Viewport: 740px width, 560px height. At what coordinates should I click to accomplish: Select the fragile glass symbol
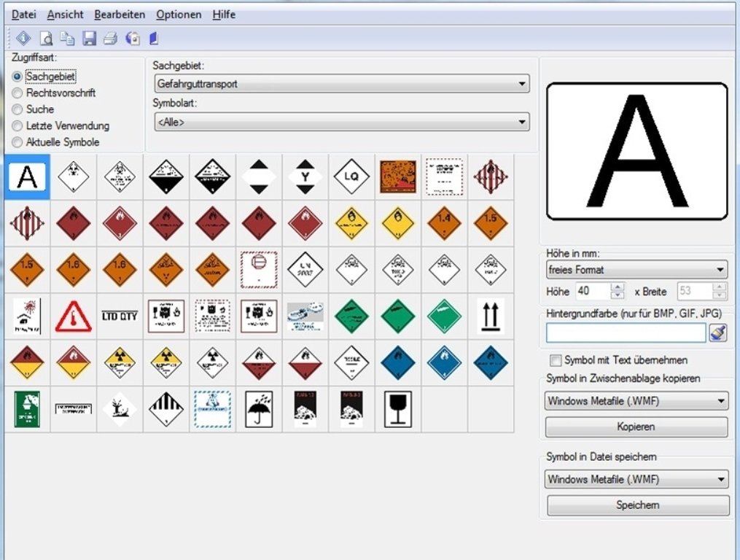(398, 409)
